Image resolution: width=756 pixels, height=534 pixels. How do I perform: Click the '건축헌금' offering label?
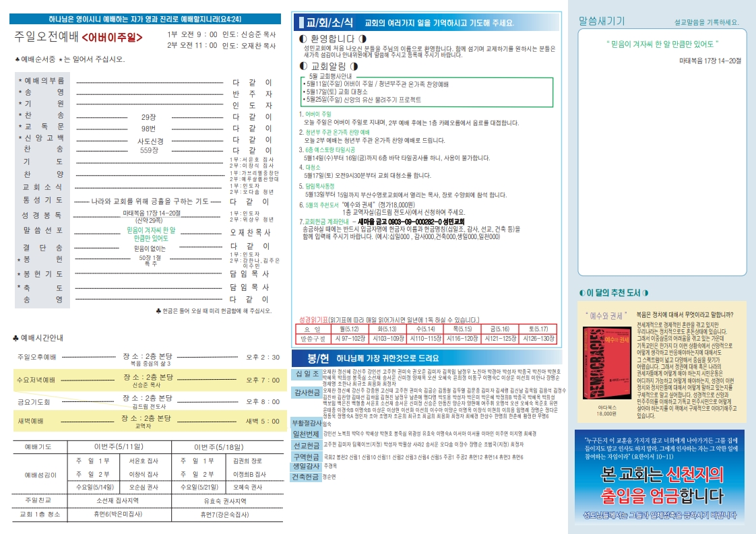coord(307,477)
